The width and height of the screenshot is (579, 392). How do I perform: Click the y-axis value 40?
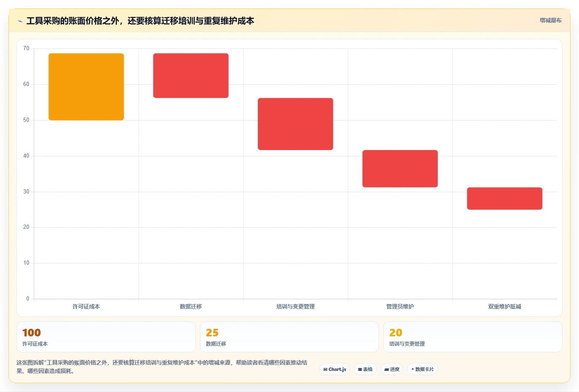tap(26, 156)
